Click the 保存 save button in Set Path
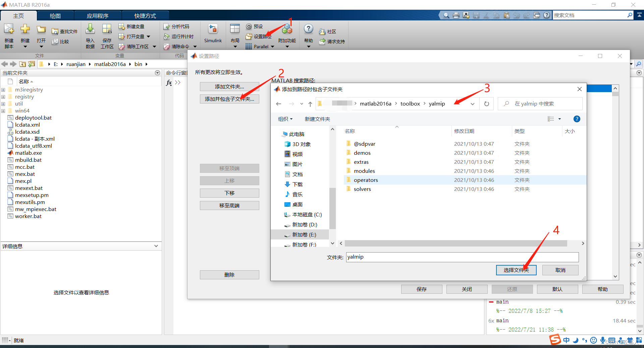This screenshot has height=348, width=644. pyautogui.click(x=422, y=289)
